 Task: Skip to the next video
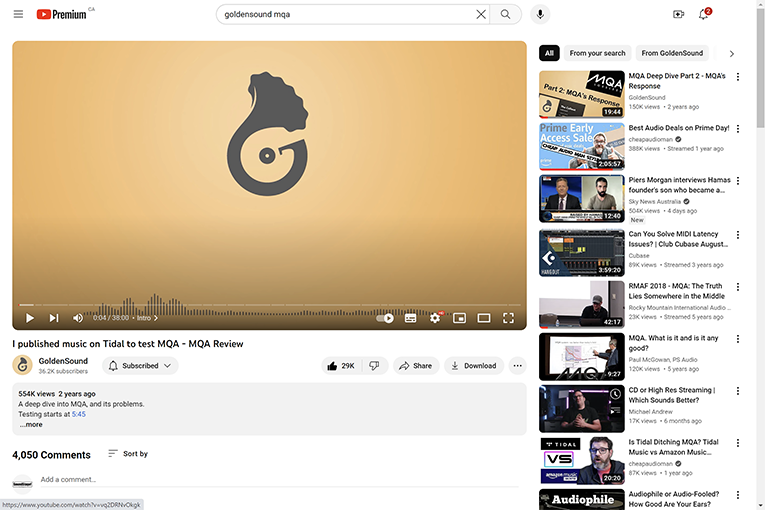click(54, 318)
